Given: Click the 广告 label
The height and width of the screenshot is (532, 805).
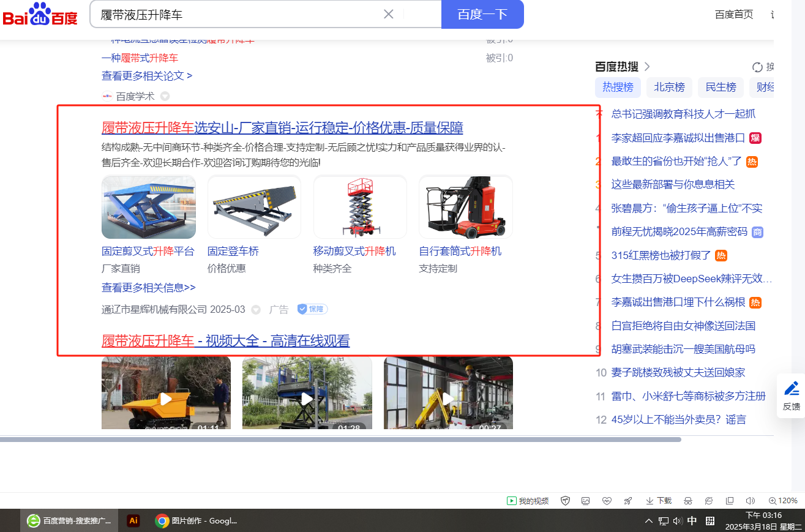Looking at the screenshot, I should coord(279,310).
